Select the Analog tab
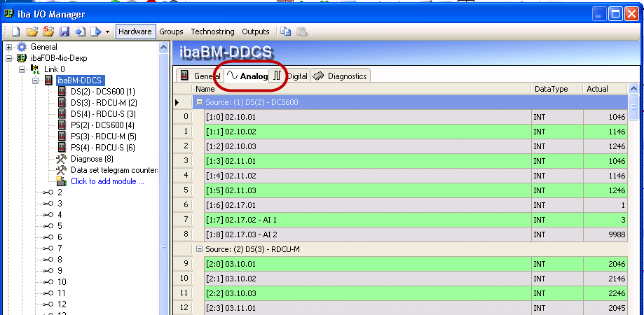This screenshot has width=644, height=315. coord(247,76)
